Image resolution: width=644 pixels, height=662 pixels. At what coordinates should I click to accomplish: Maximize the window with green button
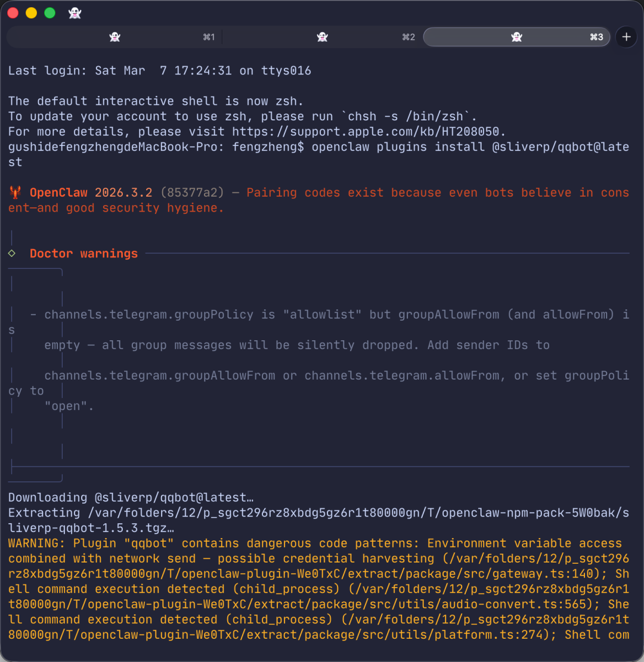pos(50,13)
